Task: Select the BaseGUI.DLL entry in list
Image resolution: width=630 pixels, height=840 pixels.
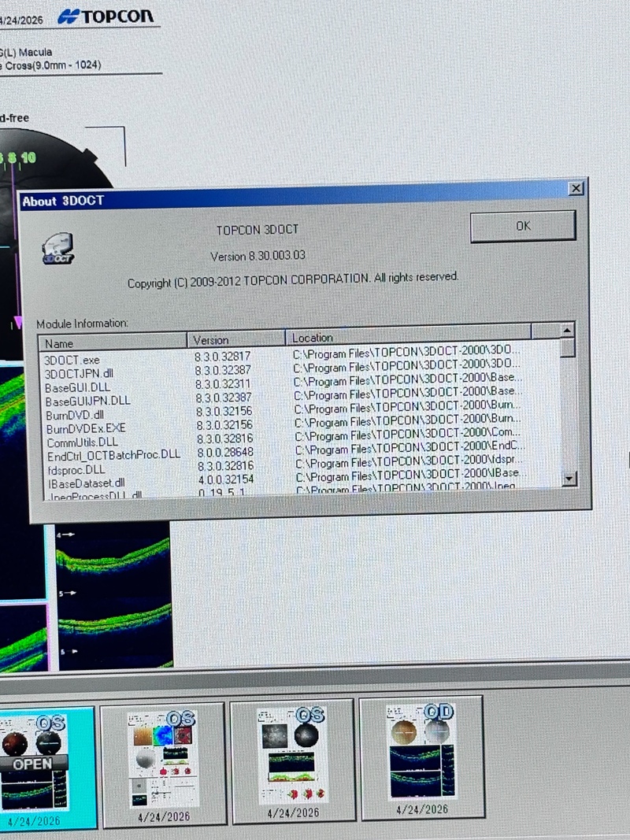Action: click(x=77, y=387)
